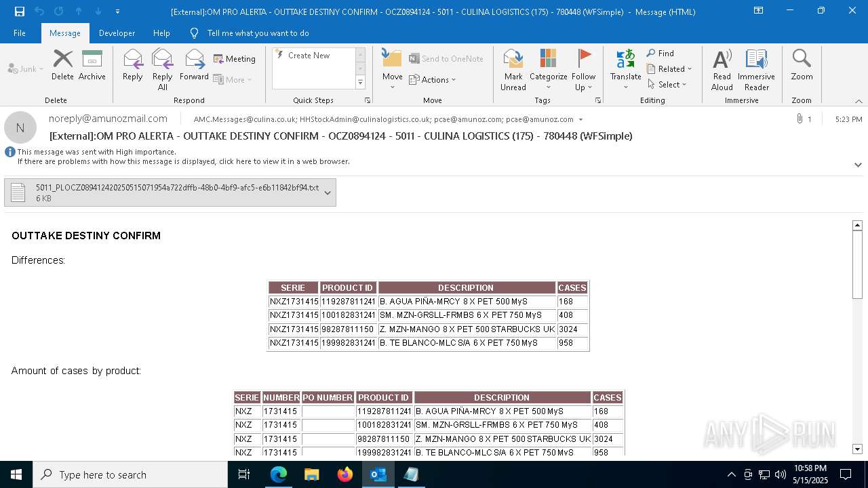Open File Explorer from taskbar
This screenshot has height=488, width=868.
pyautogui.click(x=312, y=474)
